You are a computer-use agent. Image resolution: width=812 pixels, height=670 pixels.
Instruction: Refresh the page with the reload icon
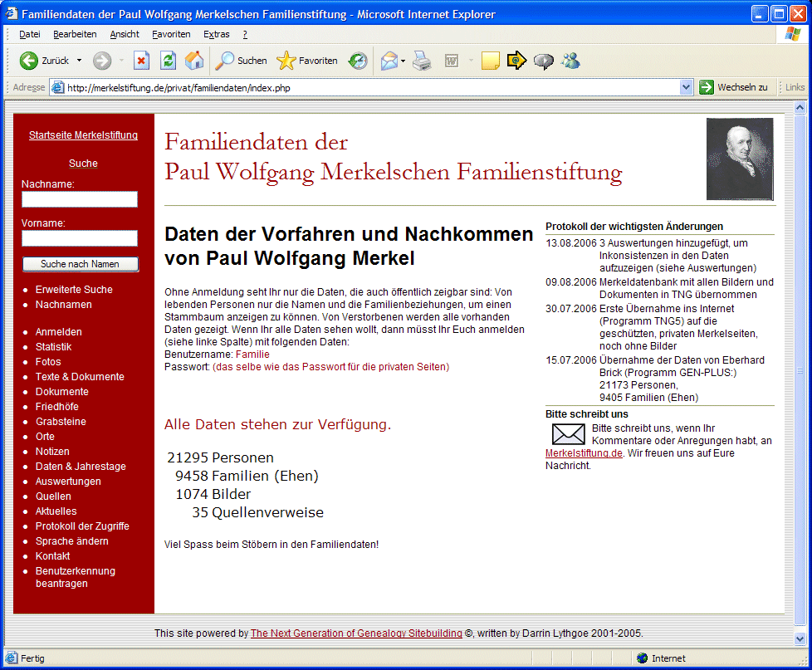click(x=168, y=61)
